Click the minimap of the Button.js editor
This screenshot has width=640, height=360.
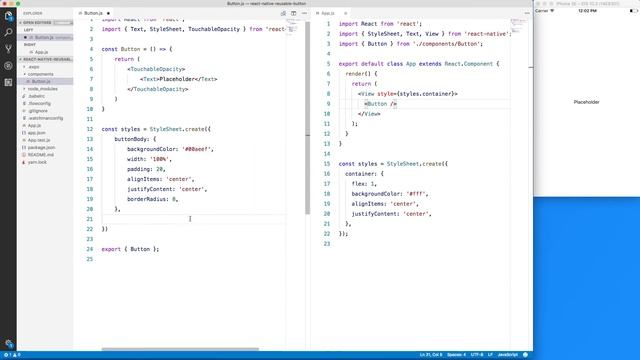(293, 28)
